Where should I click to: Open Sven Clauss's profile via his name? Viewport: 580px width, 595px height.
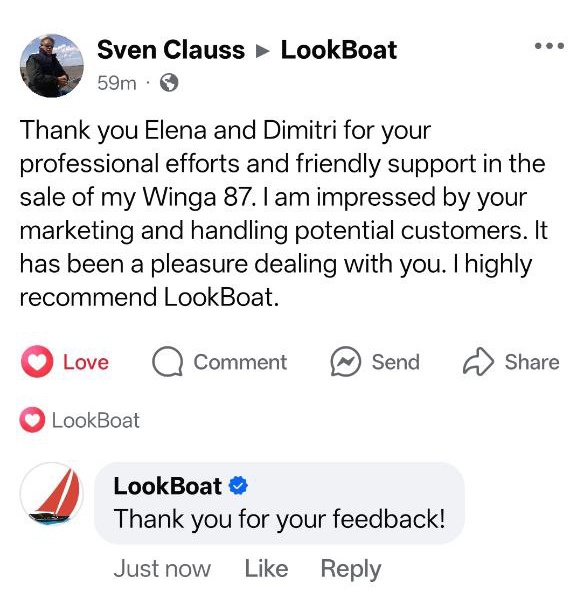pos(171,50)
